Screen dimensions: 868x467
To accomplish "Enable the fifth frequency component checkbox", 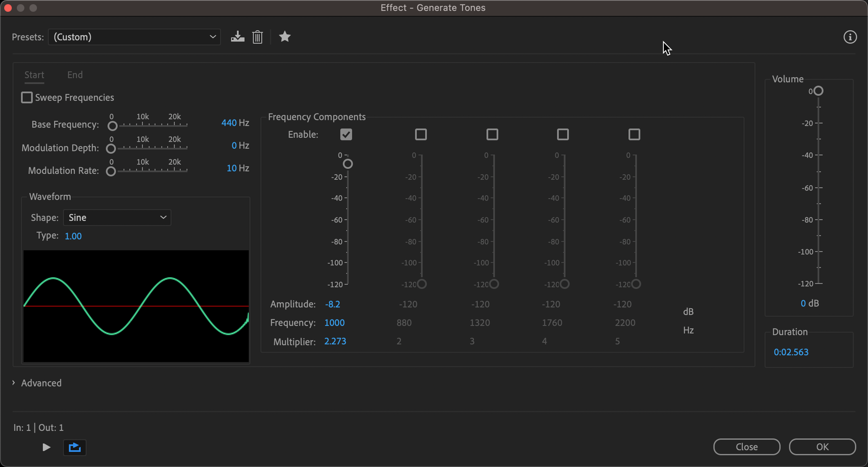I will point(634,134).
